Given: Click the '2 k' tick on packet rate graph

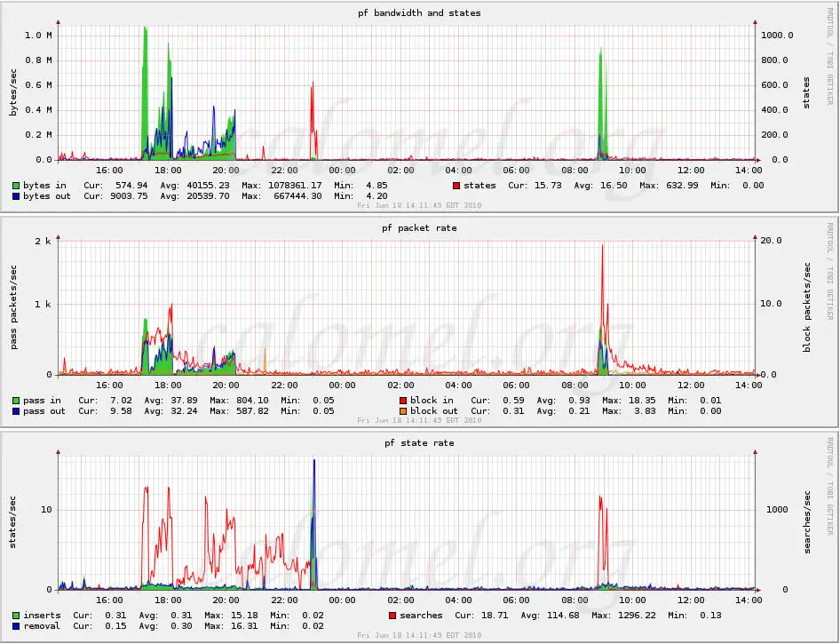Looking at the screenshot, I should [x=44, y=241].
